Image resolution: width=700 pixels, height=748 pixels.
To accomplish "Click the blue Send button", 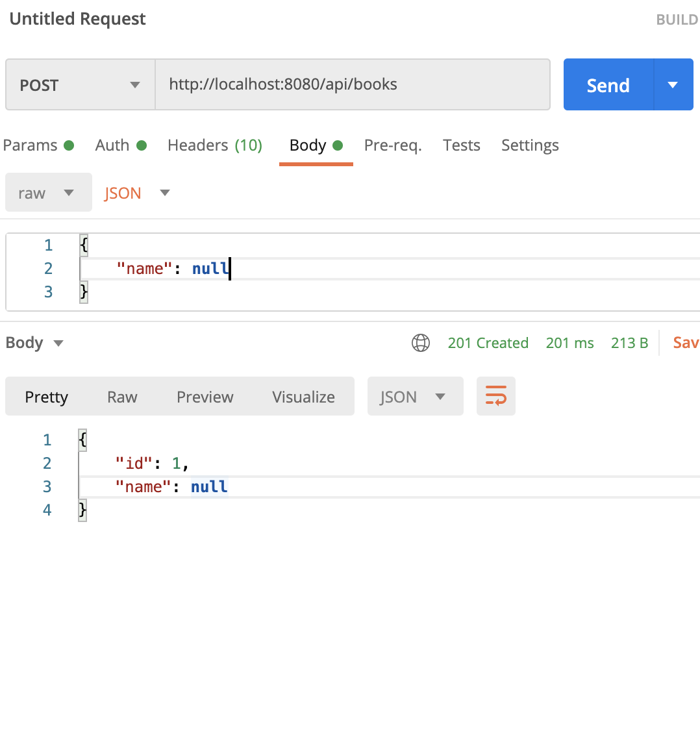I will 608,85.
